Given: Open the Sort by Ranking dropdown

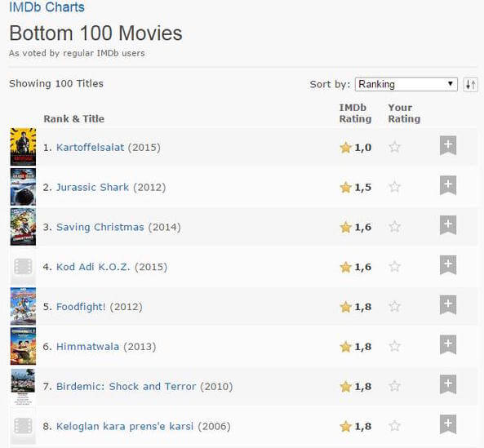Looking at the screenshot, I should click(x=406, y=84).
